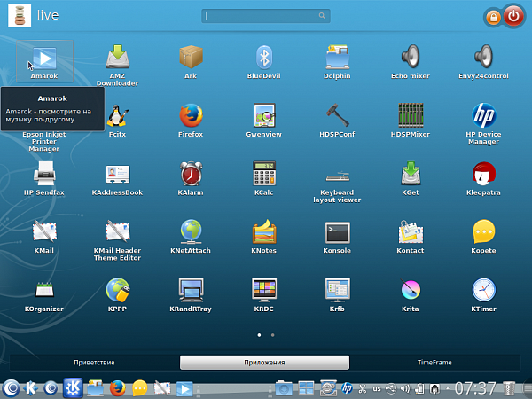Select the first applications page dot
This screenshot has height=399, width=532.
pos(259,335)
